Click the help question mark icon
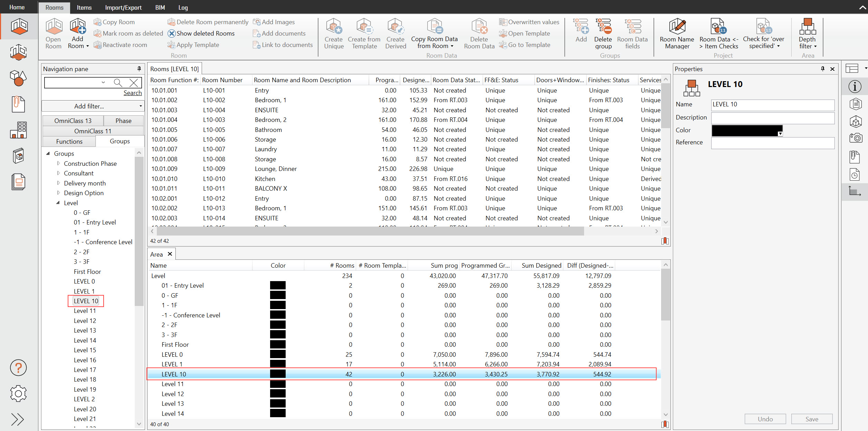The width and height of the screenshot is (868, 431). (x=18, y=368)
